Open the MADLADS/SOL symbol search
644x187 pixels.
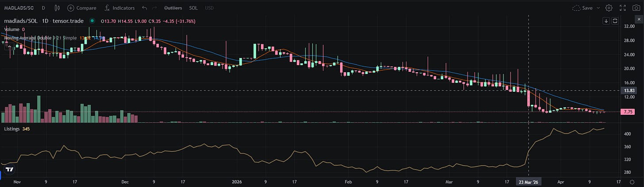pos(19,8)
